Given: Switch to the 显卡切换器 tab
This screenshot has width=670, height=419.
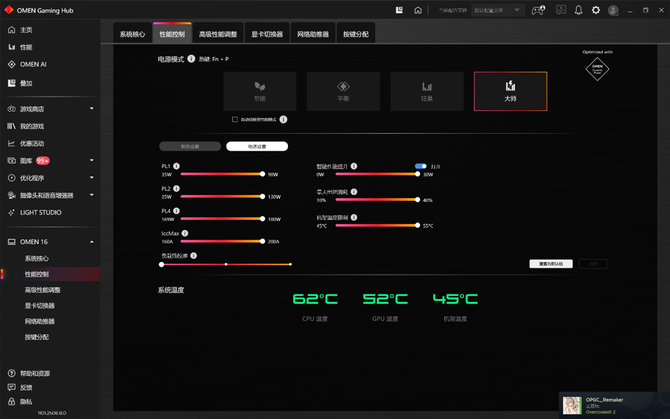Looking at the screenshot, I should point(267,34).
